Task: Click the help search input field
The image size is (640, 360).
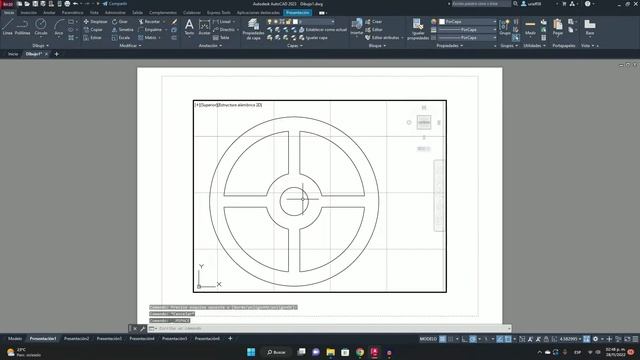Action: [481, 4]
